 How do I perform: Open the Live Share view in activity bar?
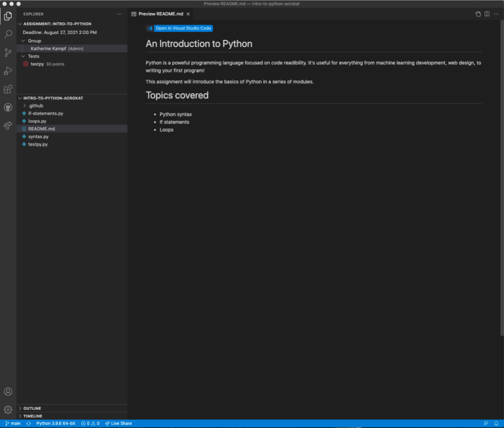coord(7,126)
